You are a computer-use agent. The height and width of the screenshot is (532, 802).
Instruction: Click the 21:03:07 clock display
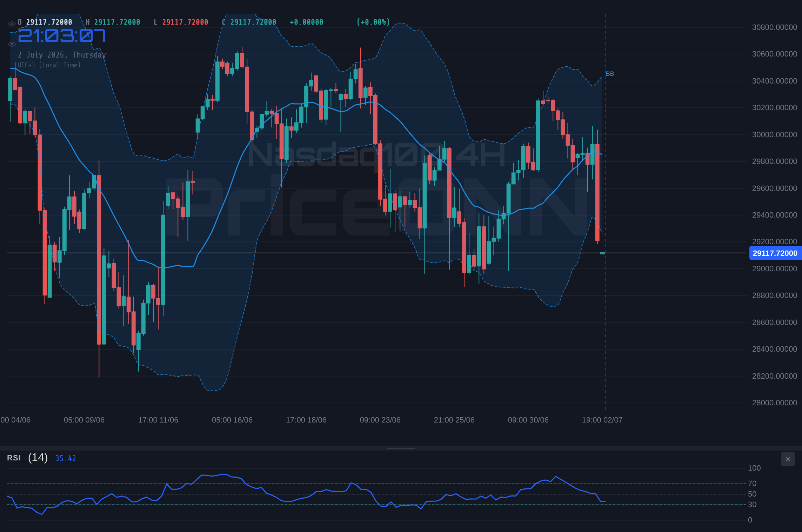point(62,36)
